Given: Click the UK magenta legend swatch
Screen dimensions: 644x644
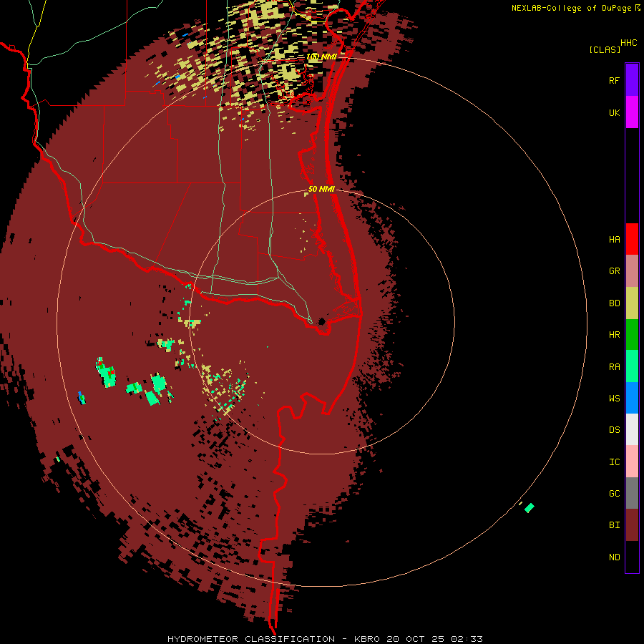Looking at the screenshot, I should coord(632,112).
